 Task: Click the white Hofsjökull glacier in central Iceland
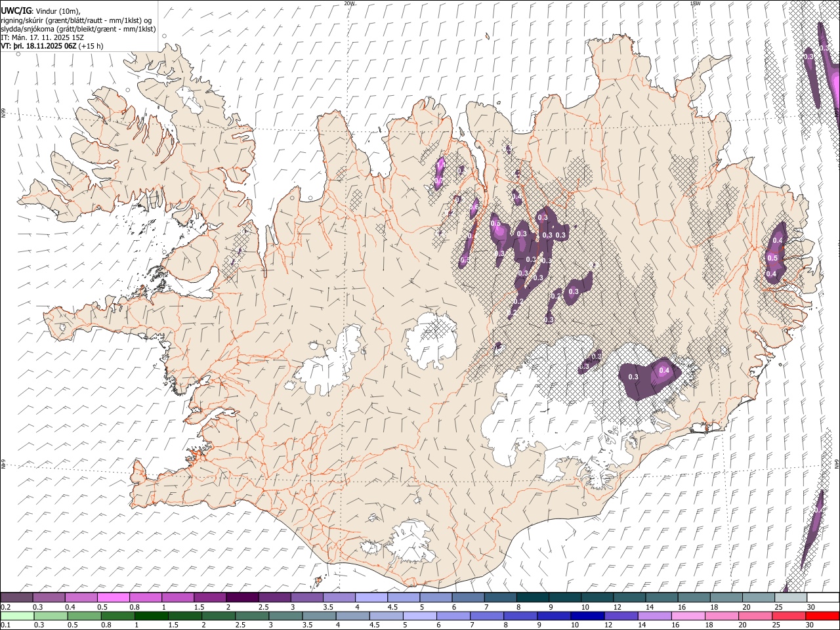point(432,340)
